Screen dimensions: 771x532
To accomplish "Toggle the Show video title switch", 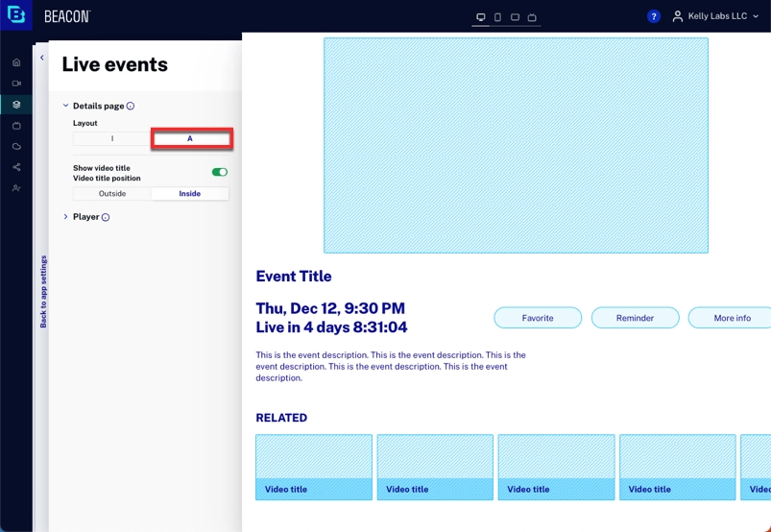I will click(x=219, y=172).
